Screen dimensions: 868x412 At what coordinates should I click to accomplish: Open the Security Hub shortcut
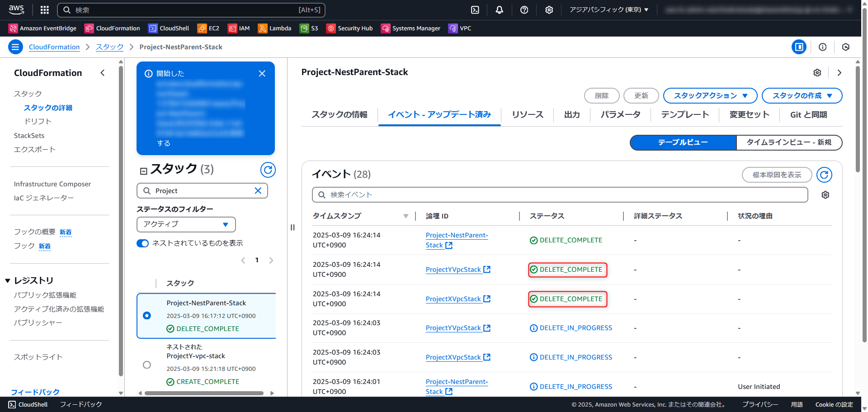point(349,28)
